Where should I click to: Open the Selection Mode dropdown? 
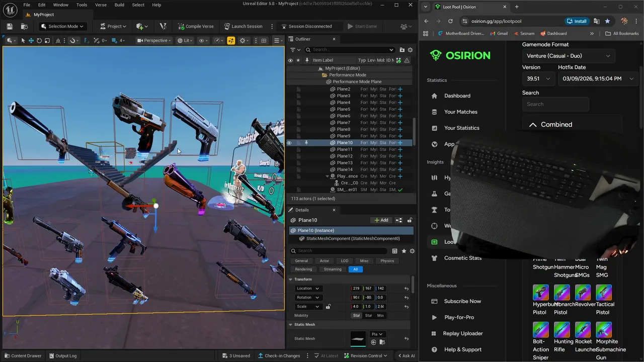pyautogui.click(x=62, y=26)
